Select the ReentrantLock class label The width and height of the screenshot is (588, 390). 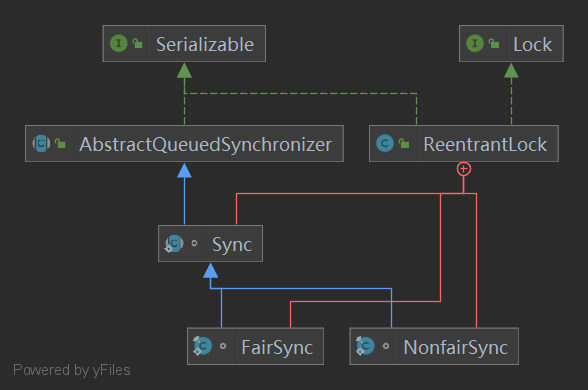coord(485,145)
